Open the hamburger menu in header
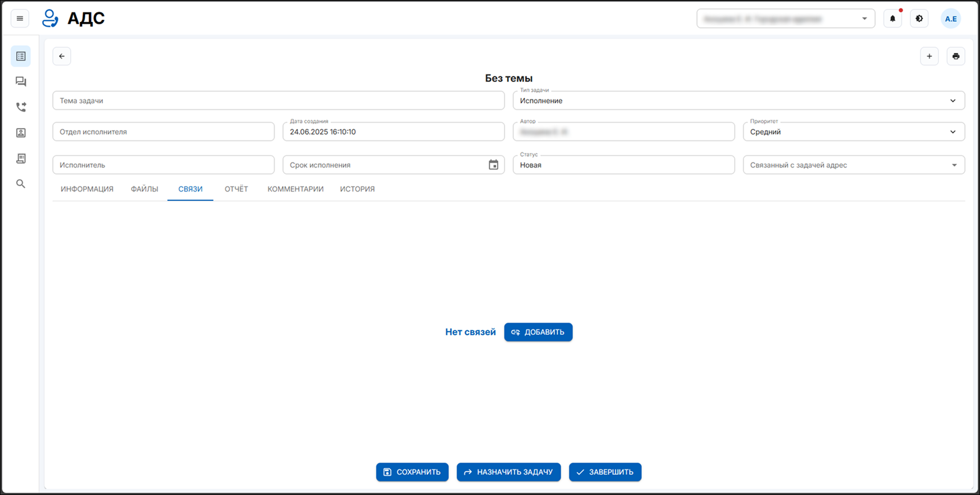 pyautogui.click(x=20, y=19)
